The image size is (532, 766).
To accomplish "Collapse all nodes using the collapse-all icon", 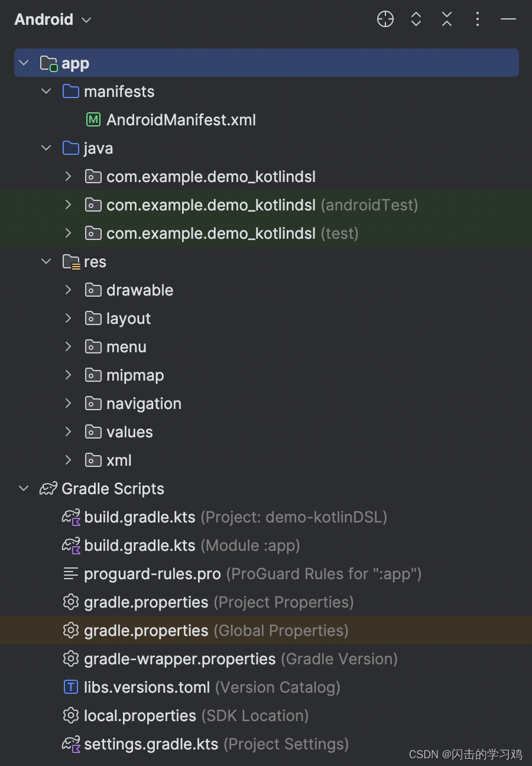I will (x=446, y=19).
